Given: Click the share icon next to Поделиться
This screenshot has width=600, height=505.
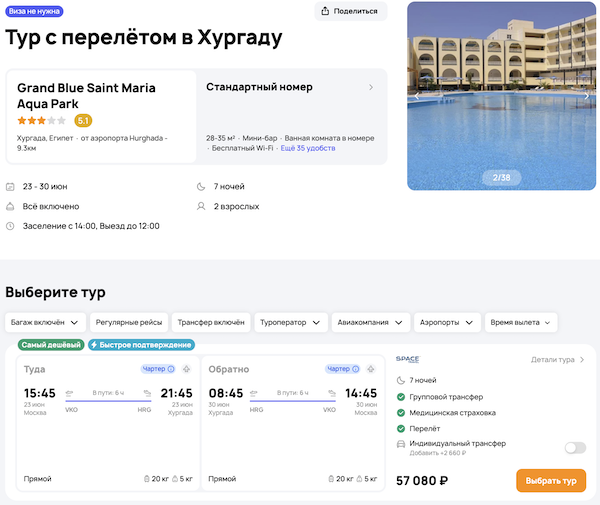Looking at the screenshot, I should pos(327,11).
